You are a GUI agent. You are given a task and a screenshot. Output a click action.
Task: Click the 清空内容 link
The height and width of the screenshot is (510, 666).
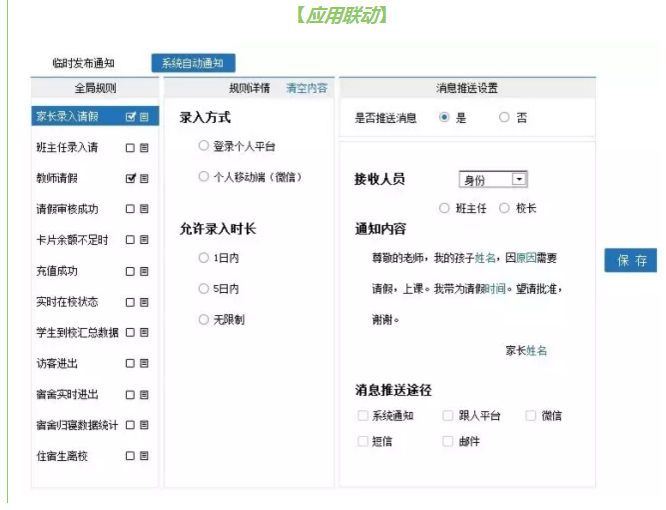click(x=306, y=88)
